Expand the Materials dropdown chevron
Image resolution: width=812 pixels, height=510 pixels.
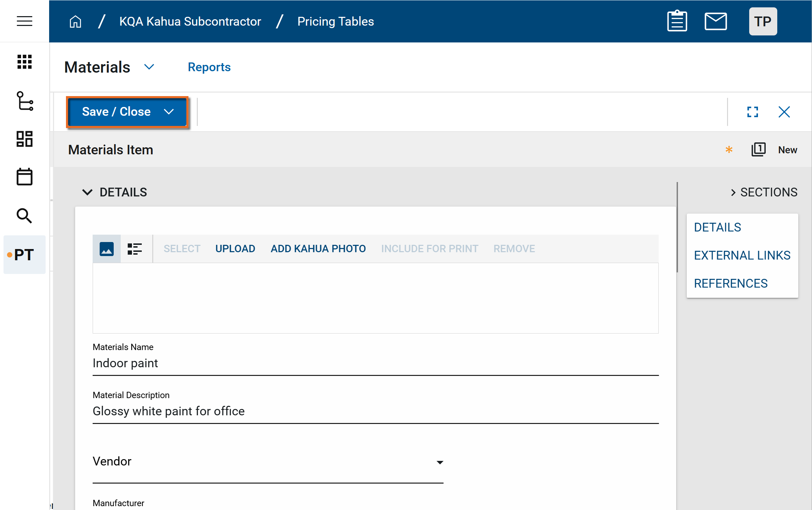149,67
